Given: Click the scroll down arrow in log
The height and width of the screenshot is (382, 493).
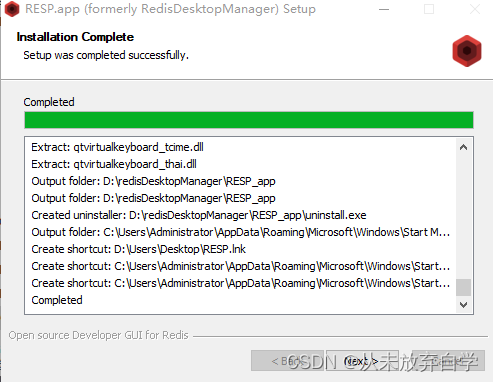Looking at the screenshot, I should tap(463, 304).
